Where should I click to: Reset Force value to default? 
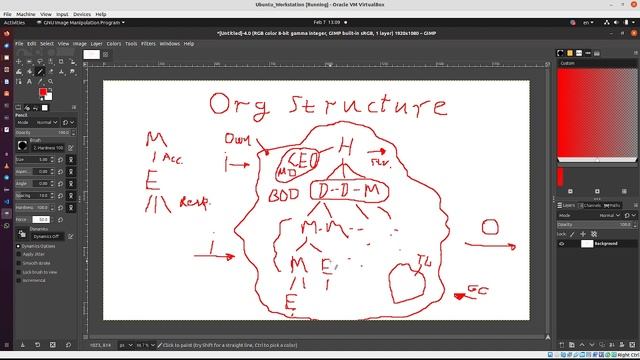60,220
